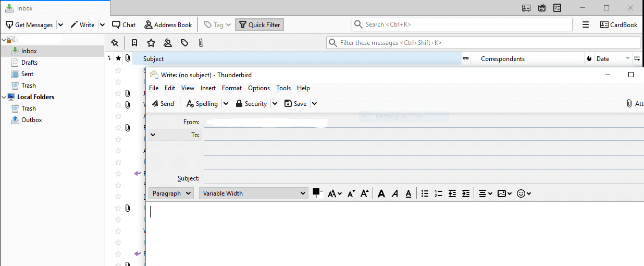This screenshot has width=644, height=266.
Task: Open the Edit menu in Write window
Action: 170,88
